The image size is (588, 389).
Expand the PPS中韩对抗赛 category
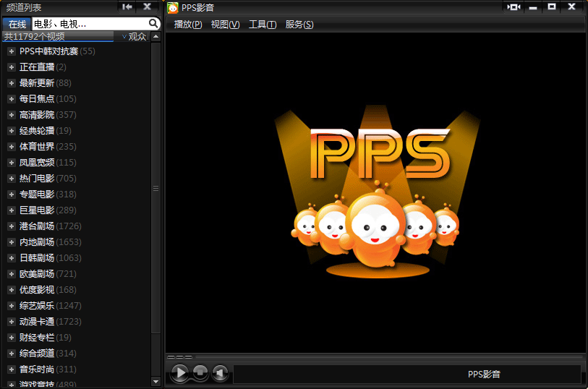[12, 51]
